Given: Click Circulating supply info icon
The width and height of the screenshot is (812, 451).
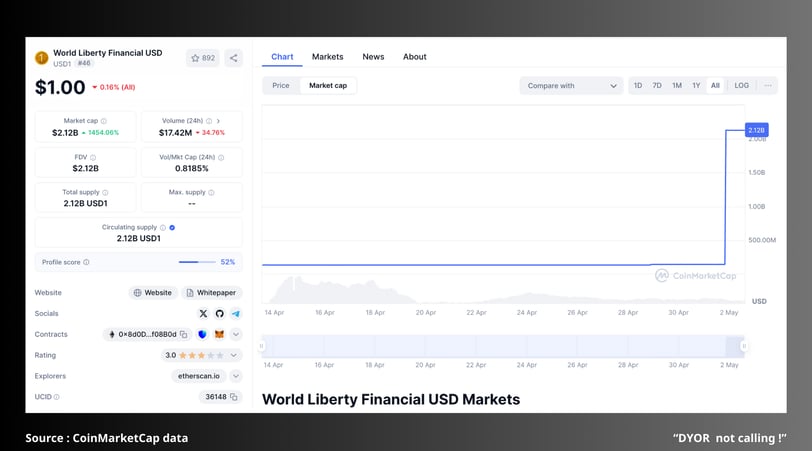Looking at the screenshot, I should (163, 227).
